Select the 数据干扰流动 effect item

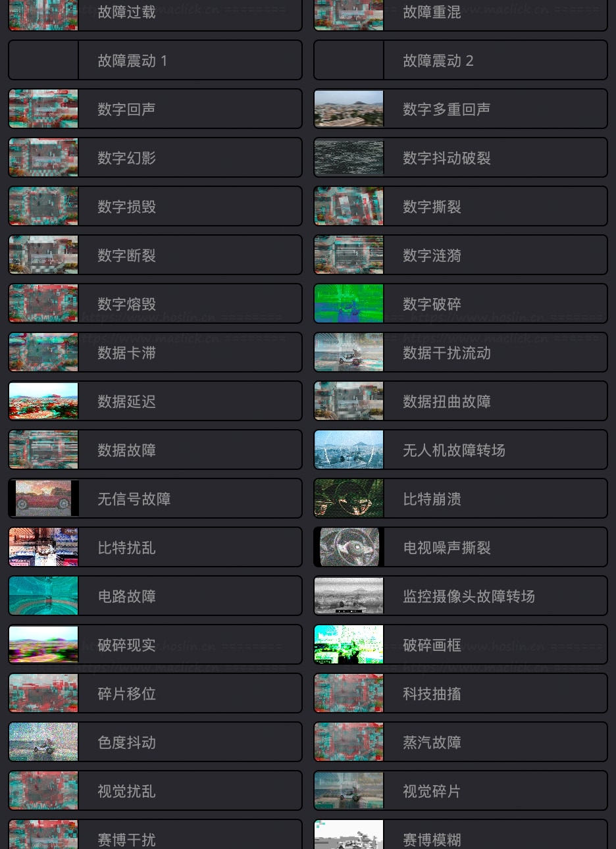point(461,353)
